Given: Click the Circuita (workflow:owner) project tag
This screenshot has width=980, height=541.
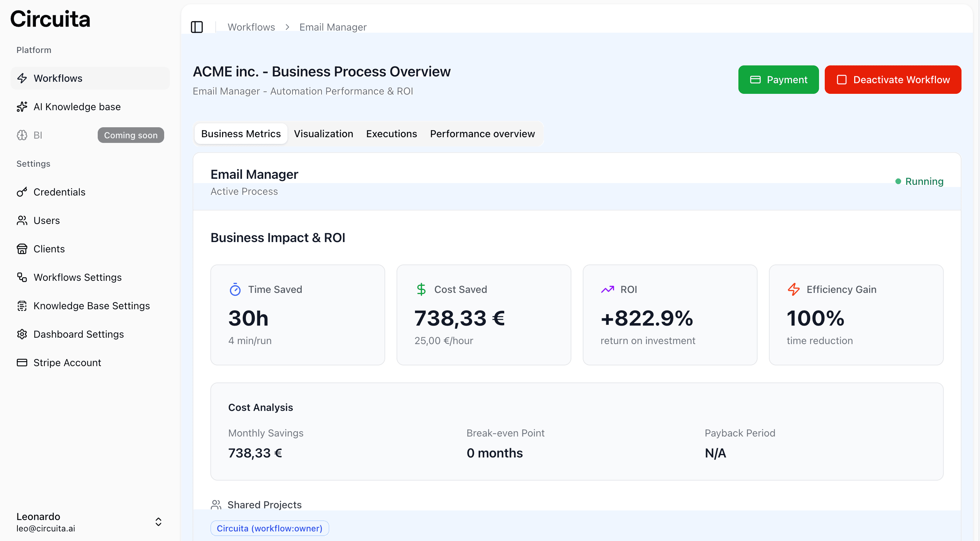Looking at the screenshot, I should [x=269, y=528].
